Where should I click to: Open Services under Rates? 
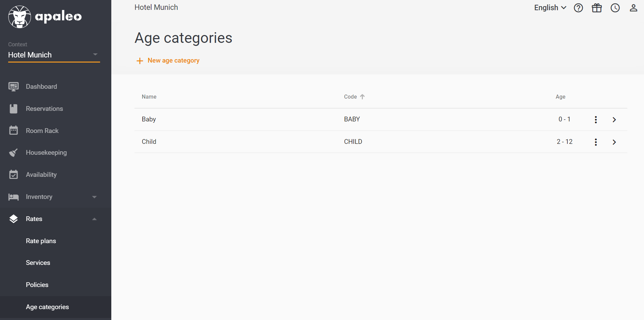click(x=38, y=263)
